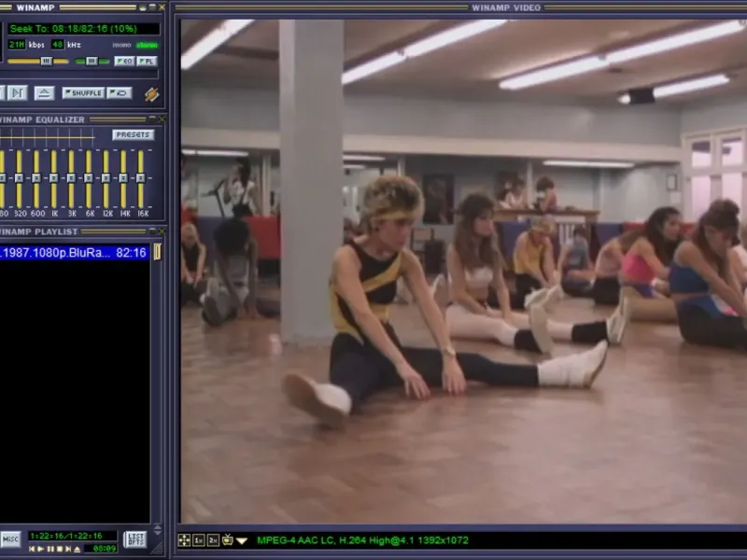
Task: Click the MPEG-4 AAC LC video info text
Action: [x=362, y=540]
